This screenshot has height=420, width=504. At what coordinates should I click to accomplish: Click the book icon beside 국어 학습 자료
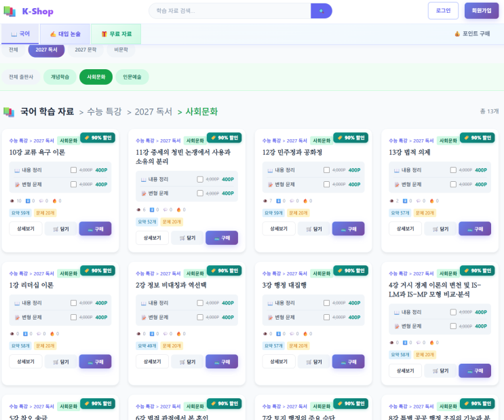click(x=9, y=111)
